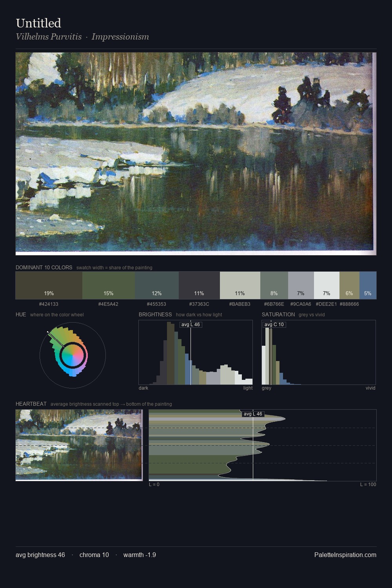Pick the 11% light grey swatch
The image size is (392, 588).
(240, 285)
